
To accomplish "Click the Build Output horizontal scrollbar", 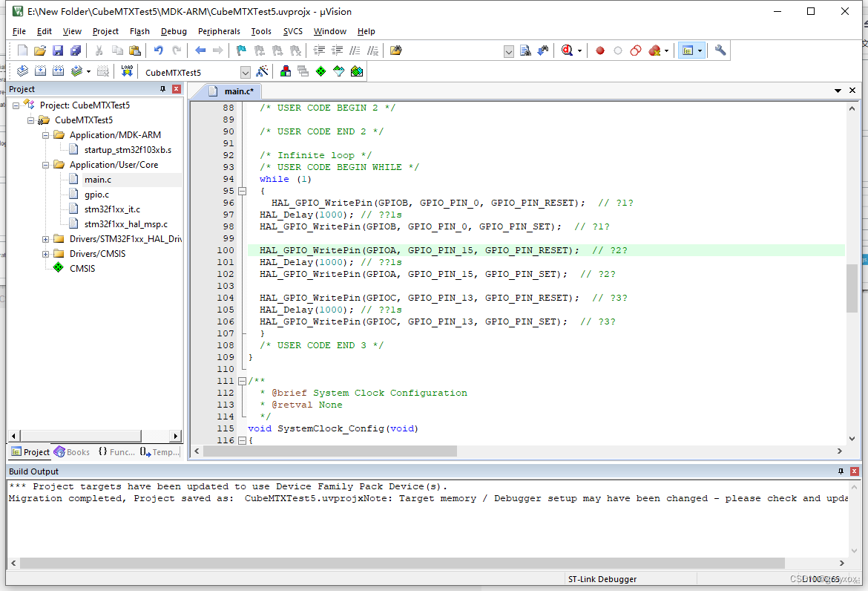I will point(402,564).
